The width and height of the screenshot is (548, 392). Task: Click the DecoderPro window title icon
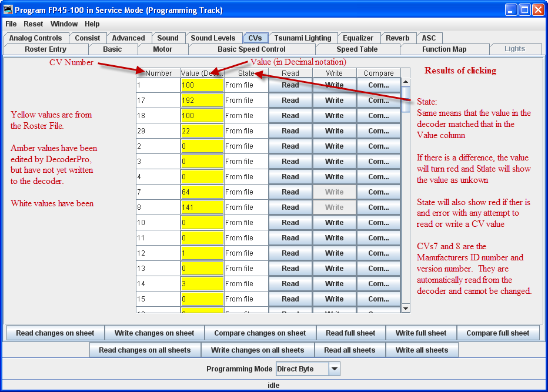pos(8,10)
